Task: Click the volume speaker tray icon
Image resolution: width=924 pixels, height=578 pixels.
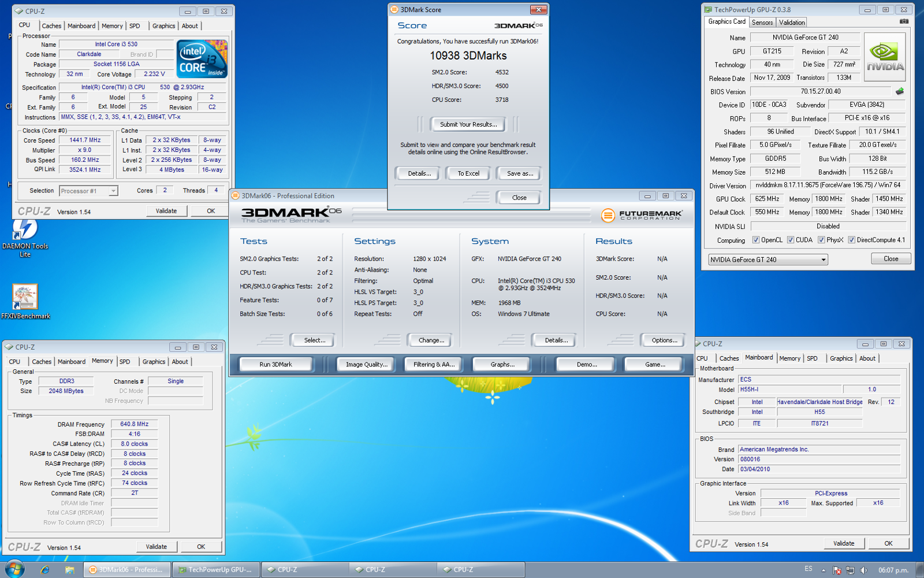Action: coord(863,570)
